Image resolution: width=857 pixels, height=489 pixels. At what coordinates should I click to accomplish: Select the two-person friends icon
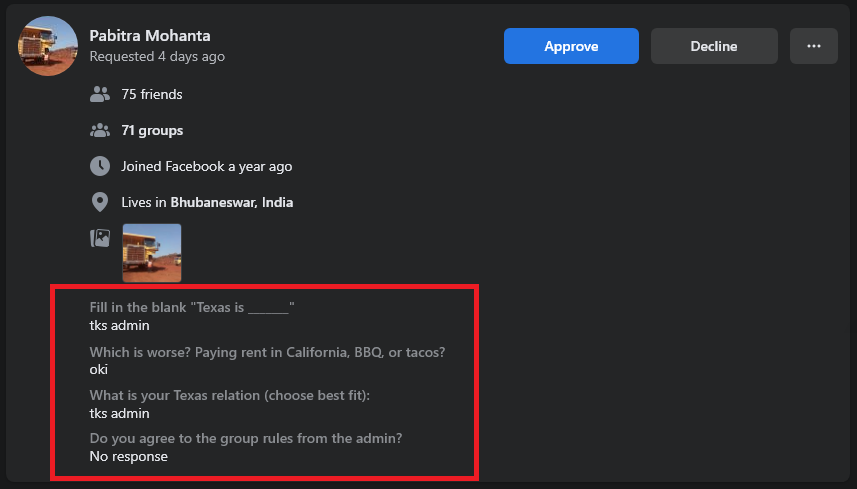tap(99, 94)
